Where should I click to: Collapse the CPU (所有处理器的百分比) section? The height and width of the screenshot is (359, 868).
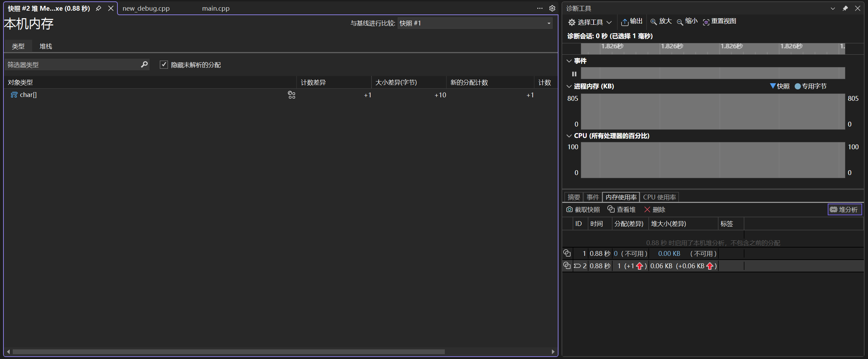point(569,136)
